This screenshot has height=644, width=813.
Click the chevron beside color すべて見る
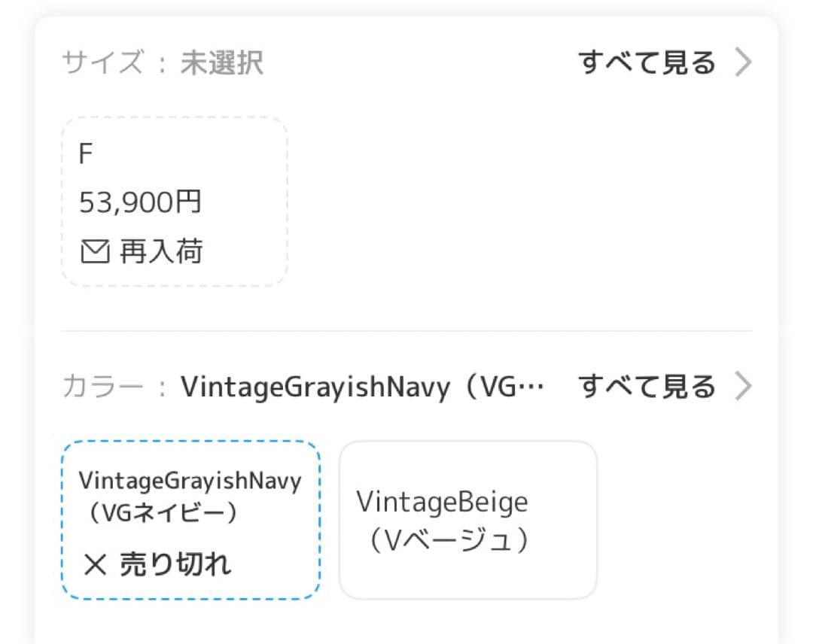pos(743,386)
